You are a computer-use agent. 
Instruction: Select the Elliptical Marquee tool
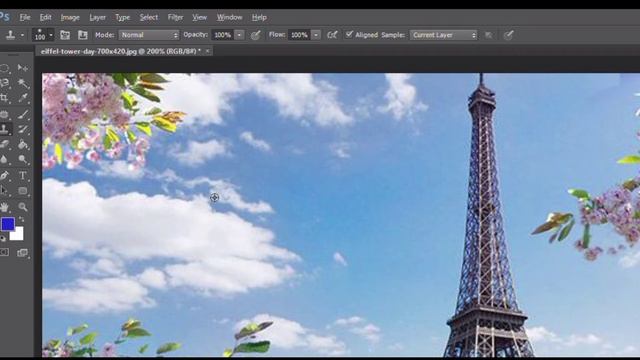coord(4,68)
